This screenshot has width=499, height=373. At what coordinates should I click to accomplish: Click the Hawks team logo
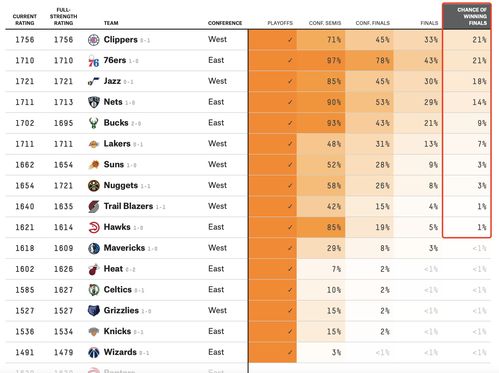point(94,227)
